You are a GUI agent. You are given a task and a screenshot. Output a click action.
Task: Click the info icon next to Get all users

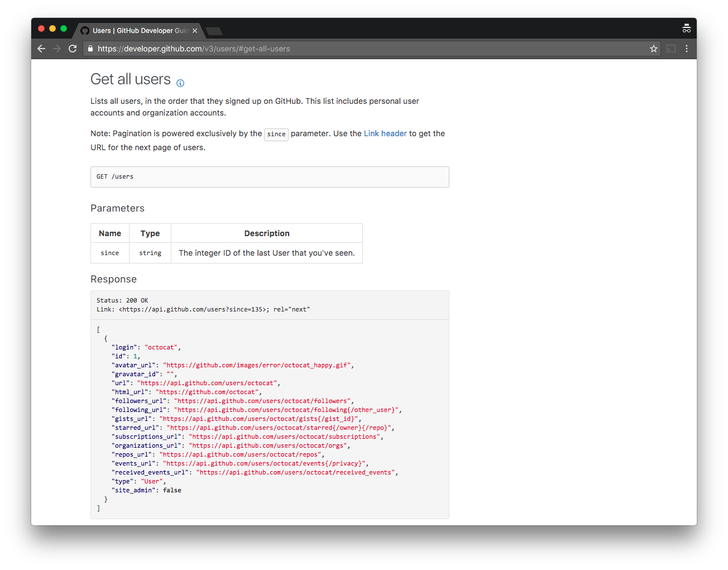coord(180,83)
